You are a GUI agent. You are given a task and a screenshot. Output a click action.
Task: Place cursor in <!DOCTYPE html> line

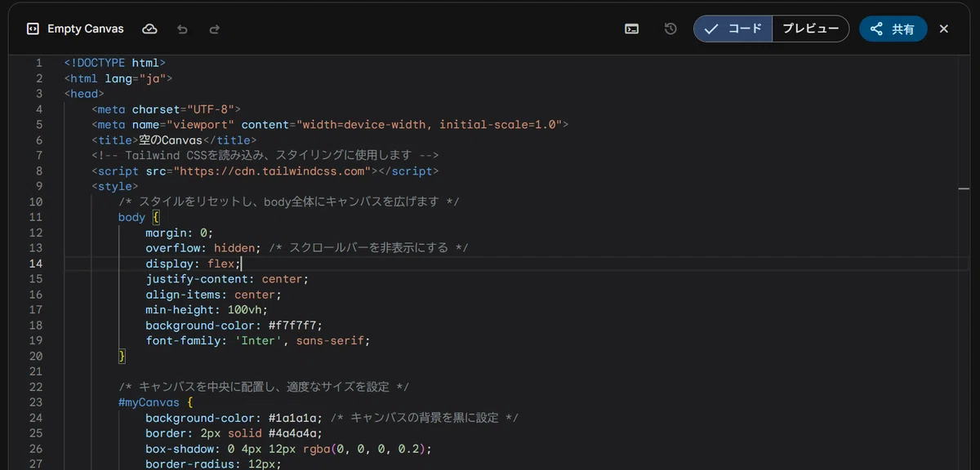point(115,63)
